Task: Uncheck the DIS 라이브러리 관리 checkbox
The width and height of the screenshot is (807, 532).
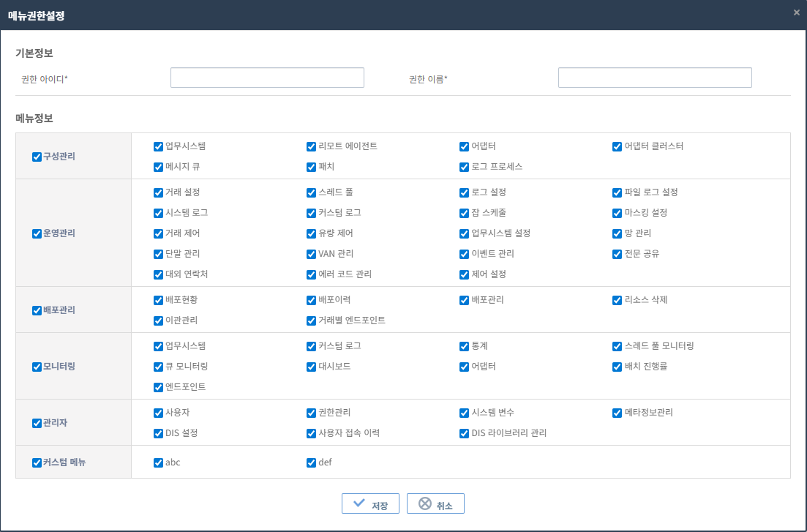Action: [464, 433]
